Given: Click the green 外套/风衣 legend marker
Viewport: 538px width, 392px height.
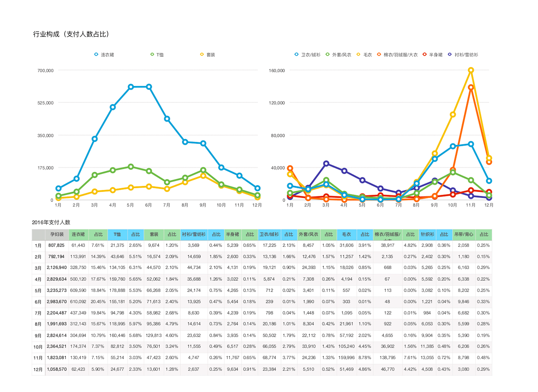Looking at the screenshot, I should pos(328,54).
